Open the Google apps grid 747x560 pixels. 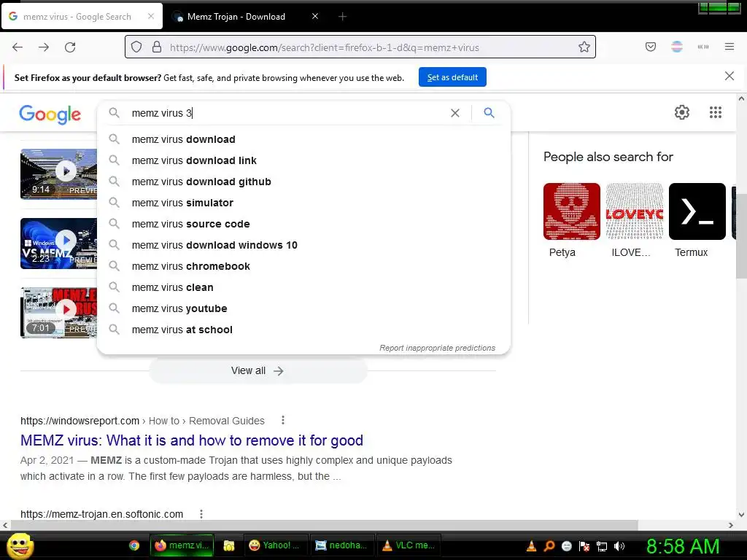pyautogui.click(x=716, y=112)
